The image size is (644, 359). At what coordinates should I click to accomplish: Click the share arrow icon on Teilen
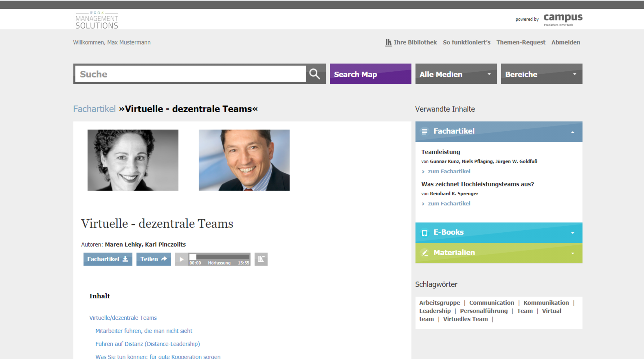(x=164, y=259)
